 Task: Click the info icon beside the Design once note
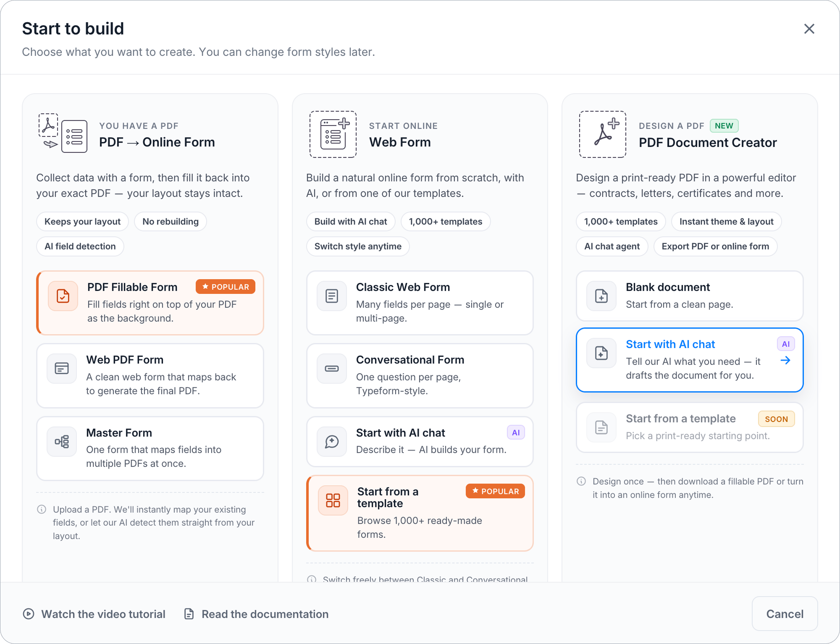(x=581, y=481)
